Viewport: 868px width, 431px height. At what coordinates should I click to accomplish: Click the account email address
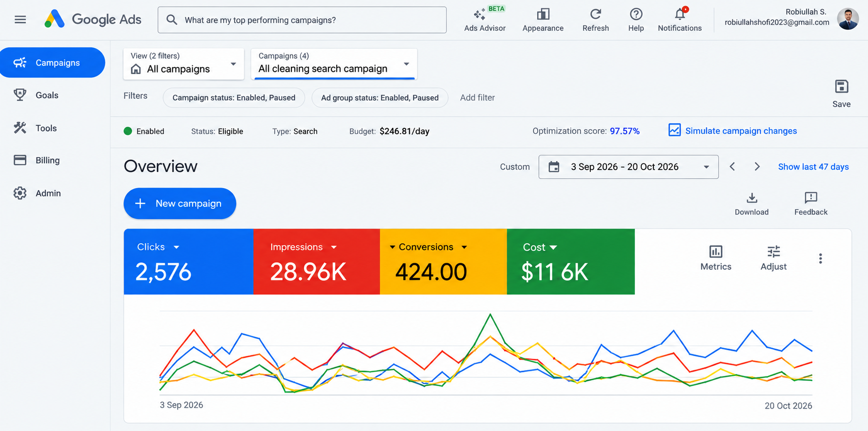point(777,22)
